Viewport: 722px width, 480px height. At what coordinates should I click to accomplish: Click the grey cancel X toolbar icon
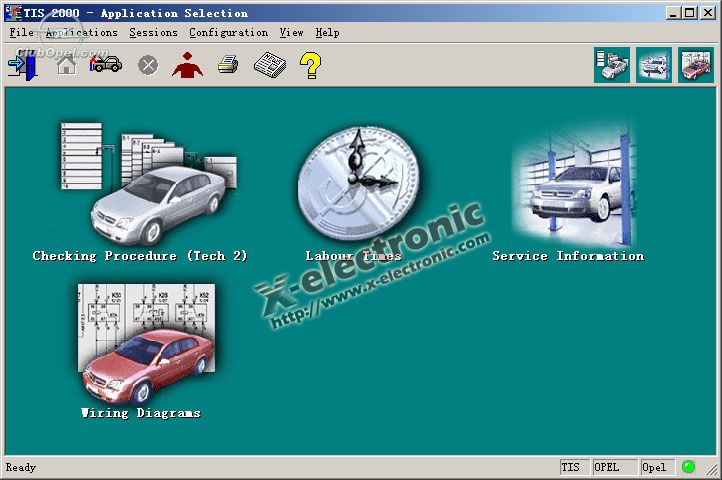pyautogui.click(x=148, y=65)
